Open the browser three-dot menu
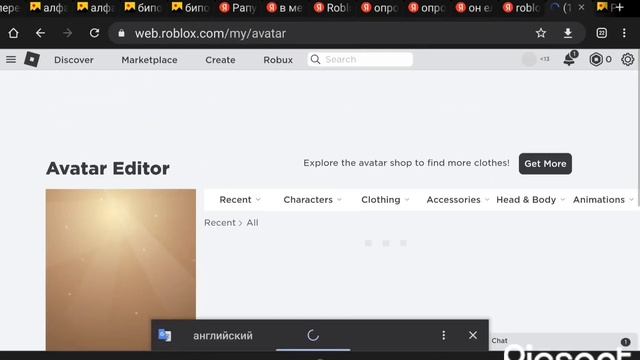The width and height of the screenshot is (640, 360). (624, 33)
